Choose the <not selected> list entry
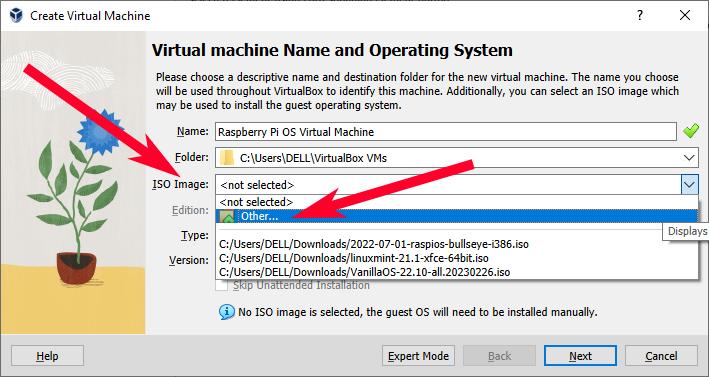The width and height of the screenshot is (709, 377). (457, 202)
